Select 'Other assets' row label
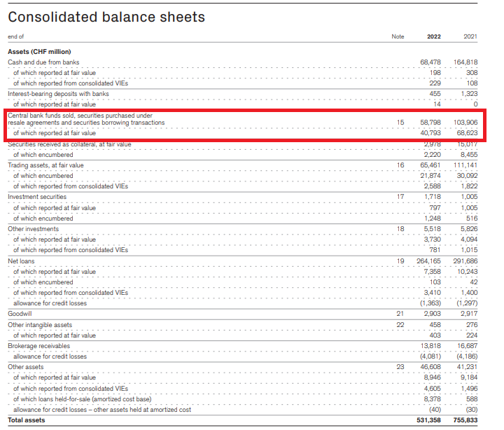The width and height of the screenshot is (504, 430). (x=26, y=367)
